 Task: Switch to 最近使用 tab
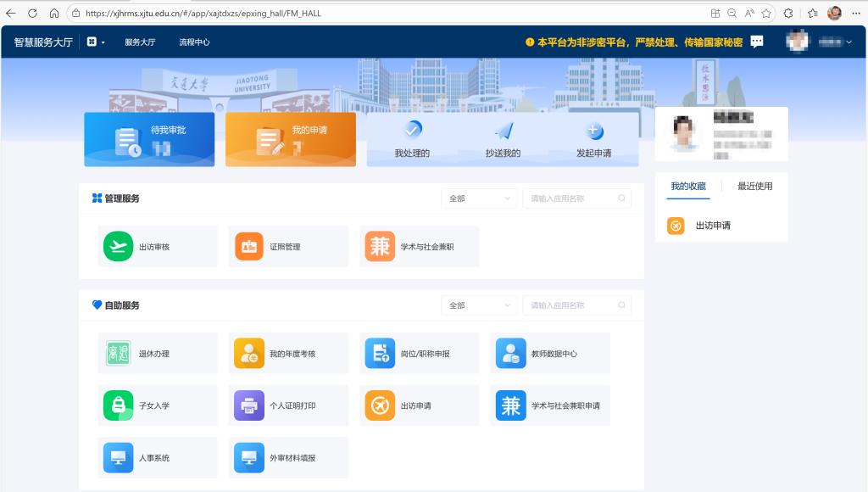coord(754,186)
